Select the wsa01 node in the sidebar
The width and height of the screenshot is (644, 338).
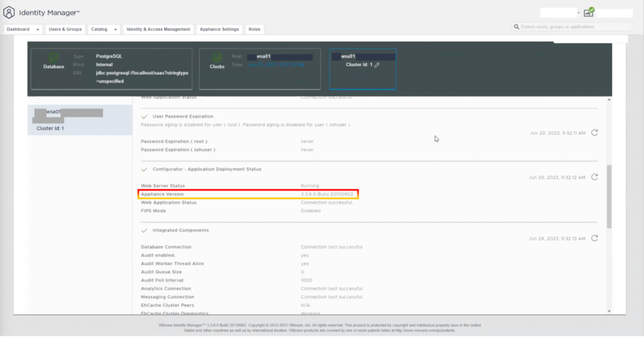(80, 120)
